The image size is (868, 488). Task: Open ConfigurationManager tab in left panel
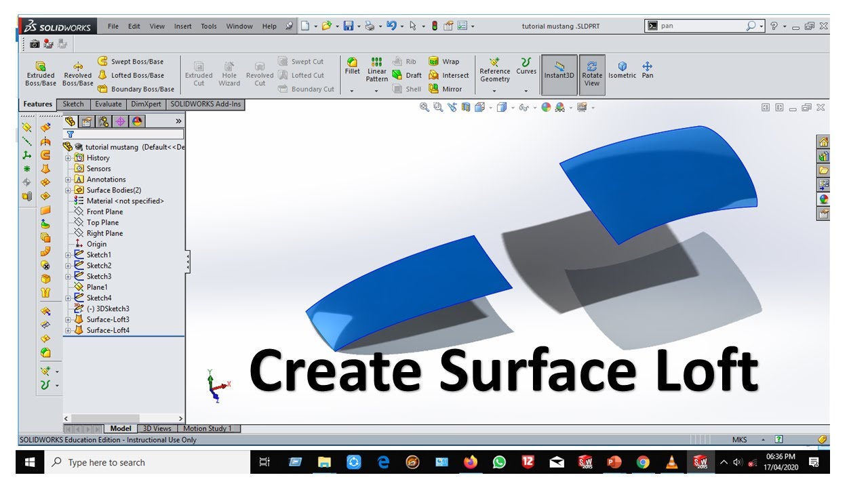click(x=103, y=121)
